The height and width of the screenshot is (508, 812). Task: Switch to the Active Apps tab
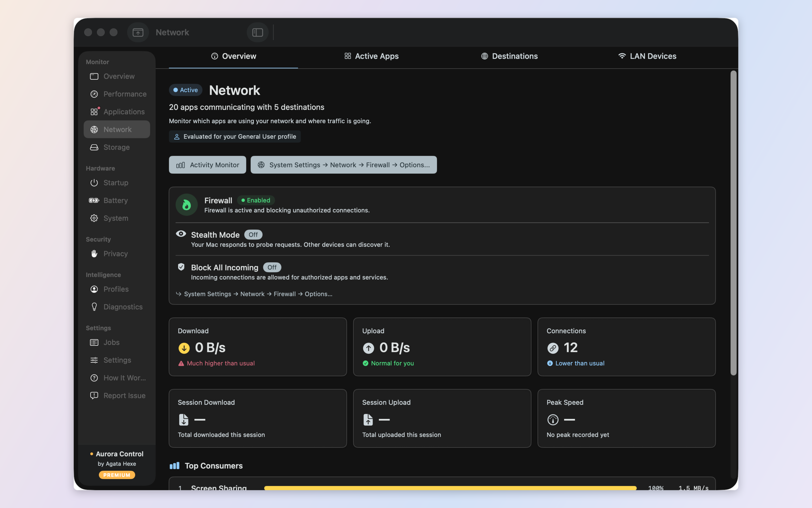pyautogui.click(x=371, y=56)
